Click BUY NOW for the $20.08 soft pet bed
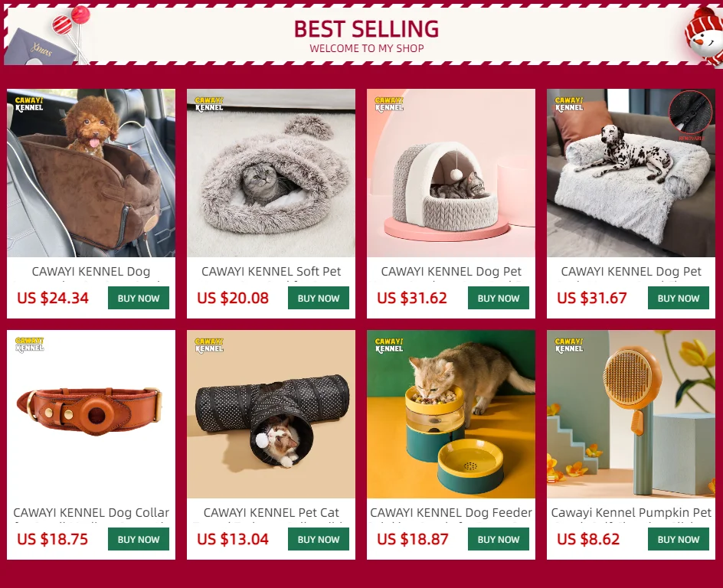The width and height of the screenshot is (723, 588). (318, 298)
